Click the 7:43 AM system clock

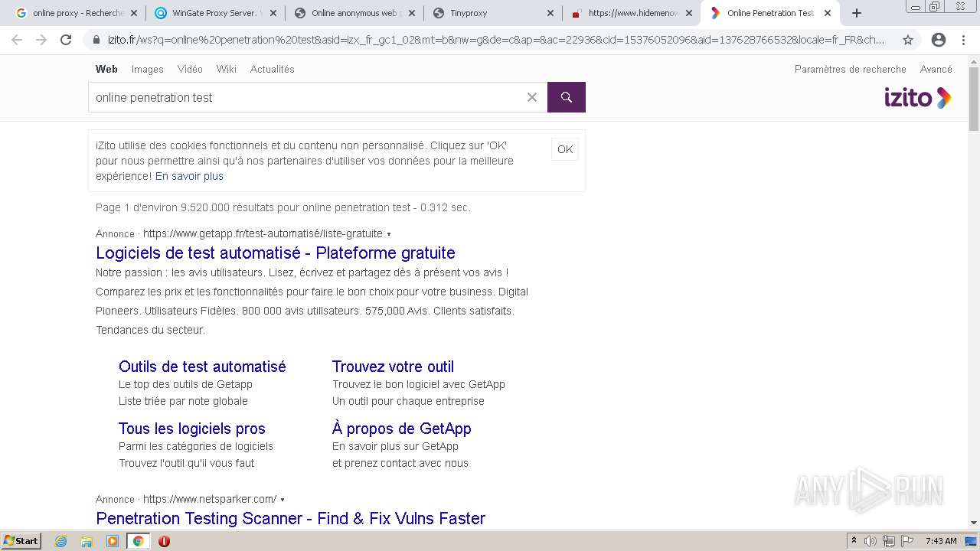coord(941,541)
